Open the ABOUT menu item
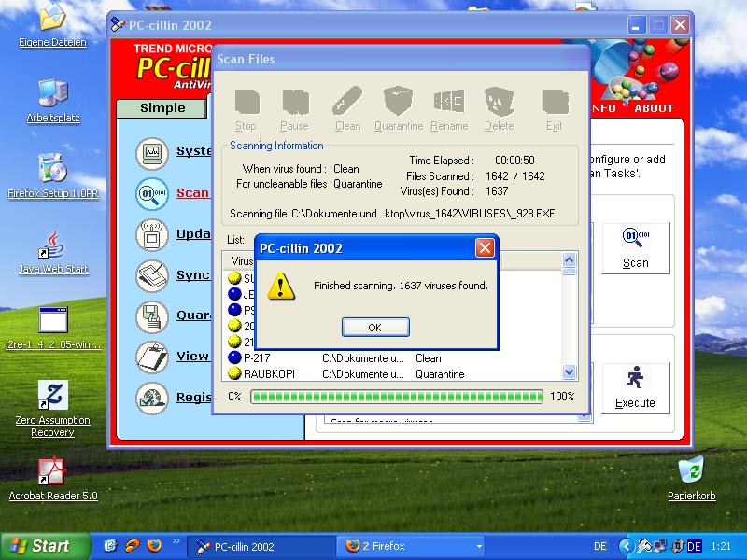 654,108
